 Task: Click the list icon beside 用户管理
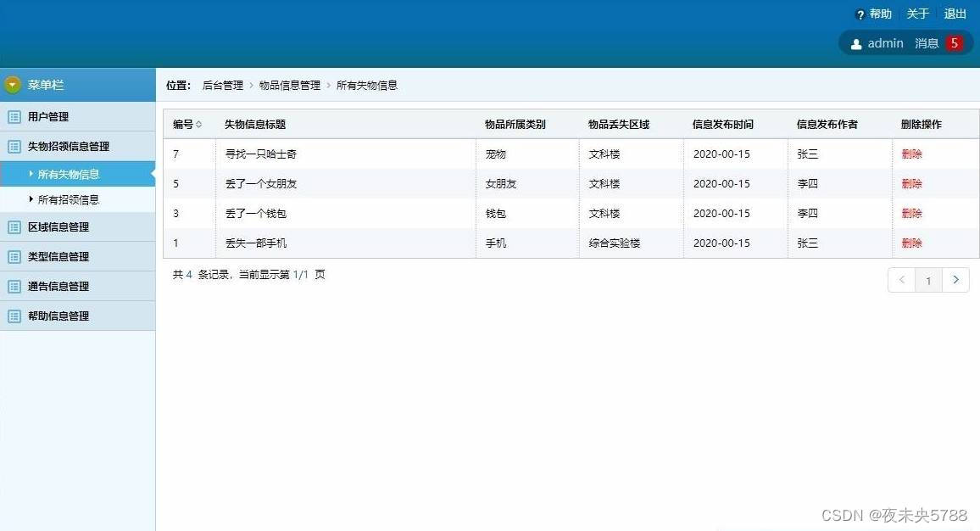[x=14, y=117]
